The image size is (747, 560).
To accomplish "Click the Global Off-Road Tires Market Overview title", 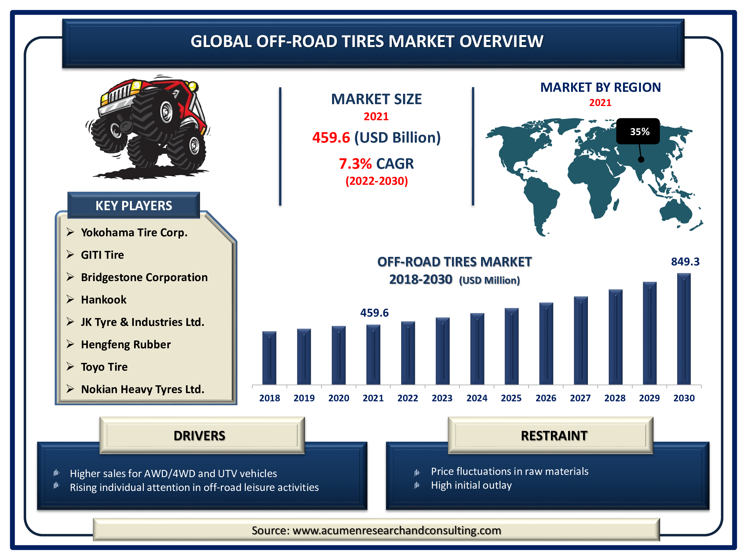I will coord(367,41).
